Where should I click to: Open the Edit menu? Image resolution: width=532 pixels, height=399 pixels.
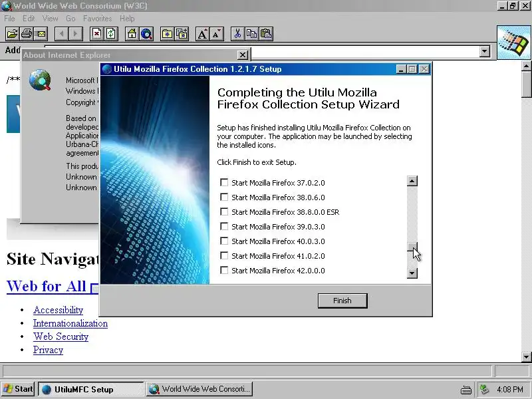tap(29, 19)
